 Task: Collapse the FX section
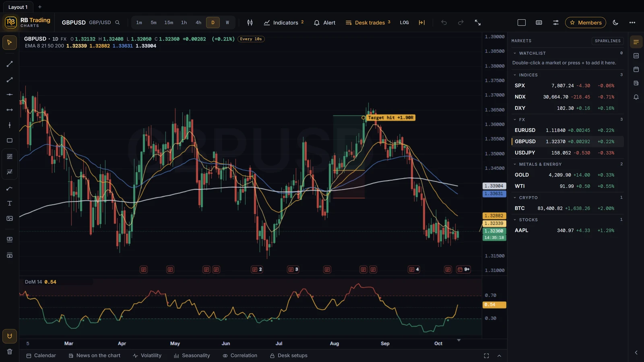[515, 119]
